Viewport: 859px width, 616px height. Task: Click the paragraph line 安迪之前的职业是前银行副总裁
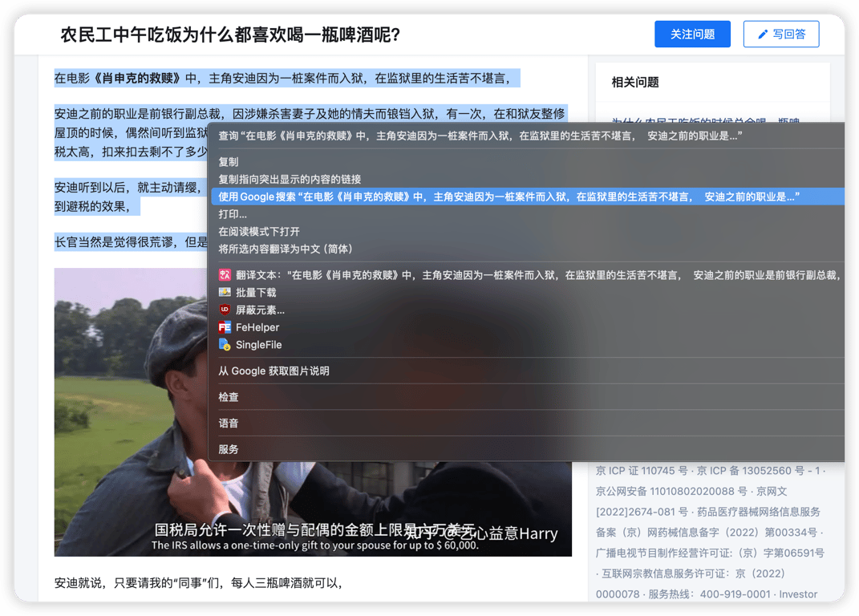[310, 113]
